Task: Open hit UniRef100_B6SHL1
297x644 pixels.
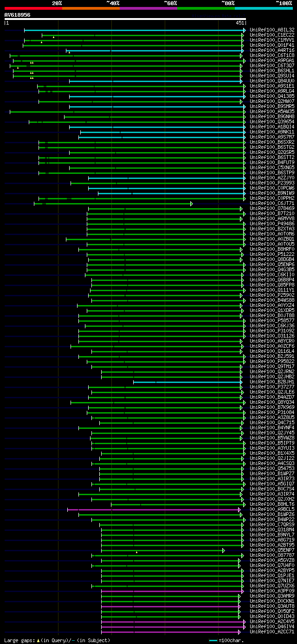Action: 272,71
